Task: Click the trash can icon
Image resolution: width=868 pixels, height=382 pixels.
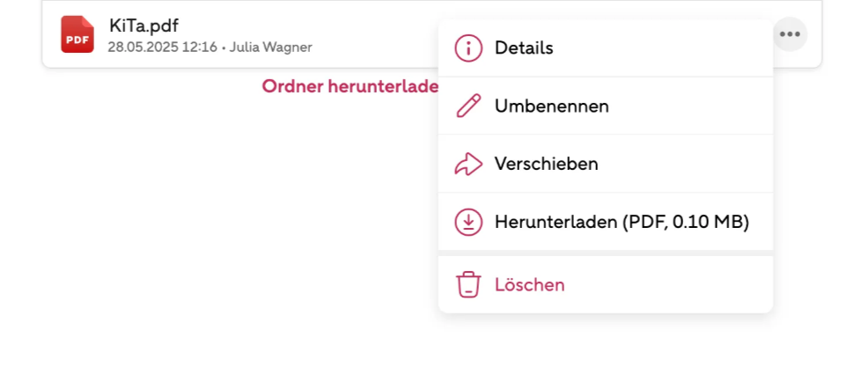Action: click(x=468, y=284)
